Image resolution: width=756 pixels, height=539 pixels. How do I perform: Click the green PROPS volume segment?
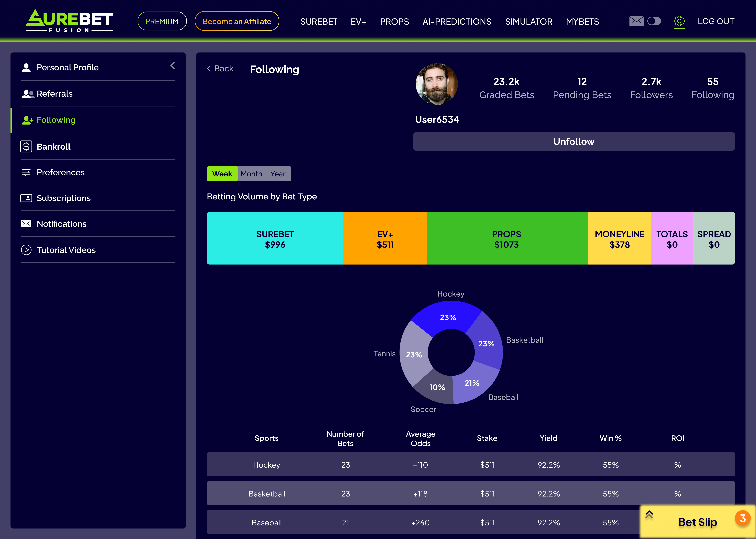pos(507,238)
